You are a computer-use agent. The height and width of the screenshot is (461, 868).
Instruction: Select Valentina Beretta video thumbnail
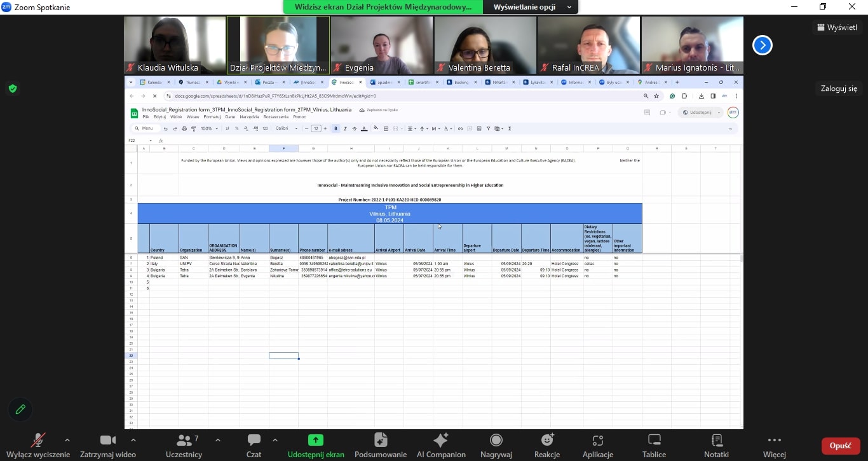coord(485,45)
